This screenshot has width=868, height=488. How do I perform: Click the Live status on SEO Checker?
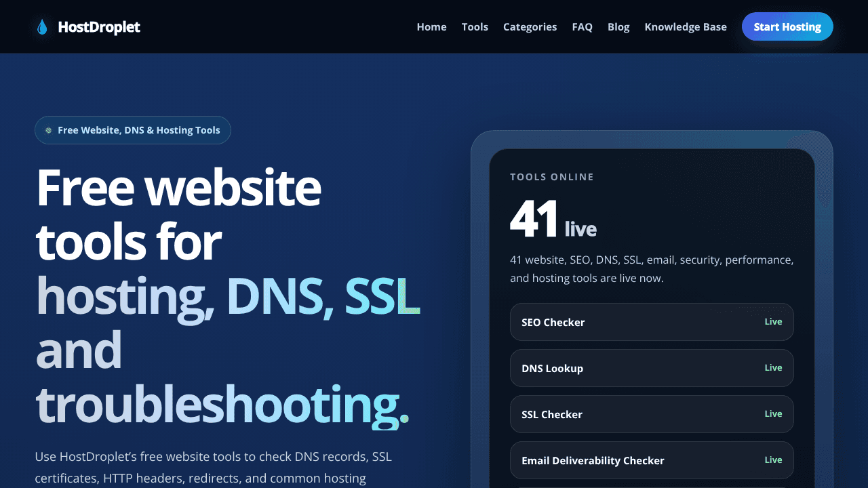773,322
